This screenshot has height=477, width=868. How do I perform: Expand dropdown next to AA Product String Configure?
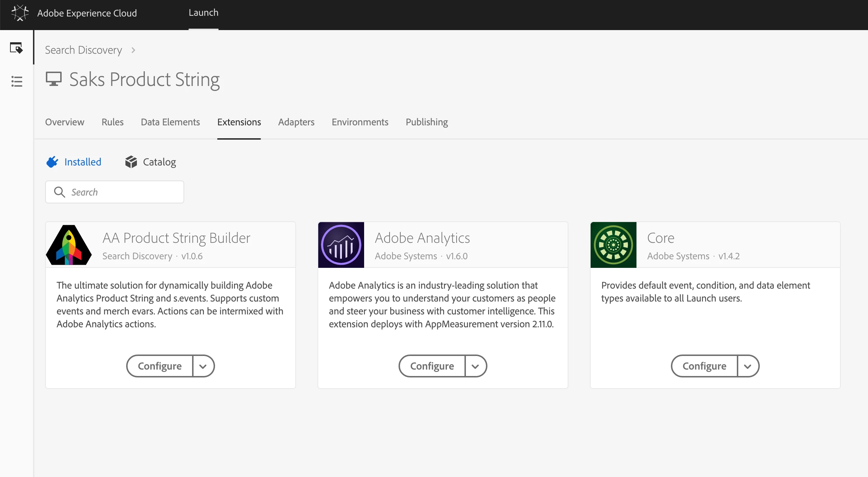click(x=203, y=366)
